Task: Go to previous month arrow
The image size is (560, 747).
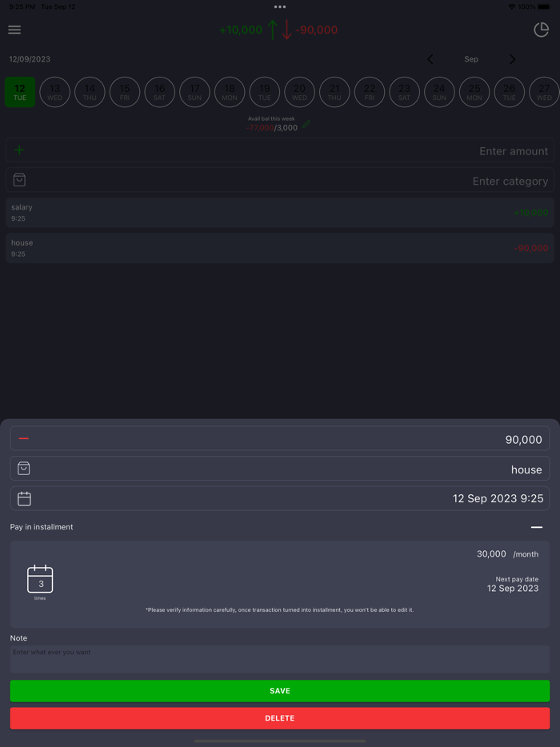Action: click(430, 59)
